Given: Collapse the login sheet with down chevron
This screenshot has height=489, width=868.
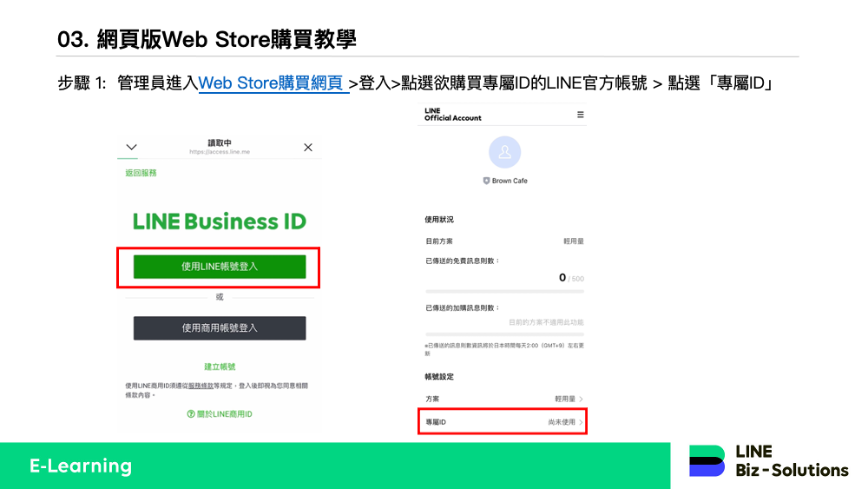Looking at the screenshot, I should 132,148.
